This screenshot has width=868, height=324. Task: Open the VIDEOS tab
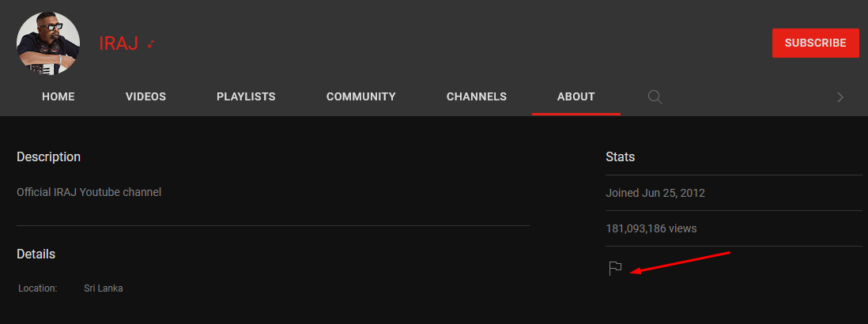point(145,96)
